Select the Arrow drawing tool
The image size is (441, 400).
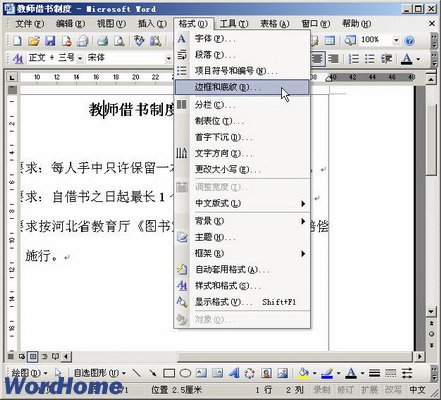153,373
